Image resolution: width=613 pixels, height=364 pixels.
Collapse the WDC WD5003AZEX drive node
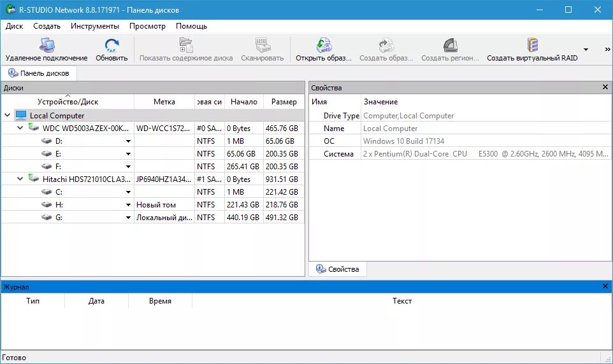click(20, 128)
